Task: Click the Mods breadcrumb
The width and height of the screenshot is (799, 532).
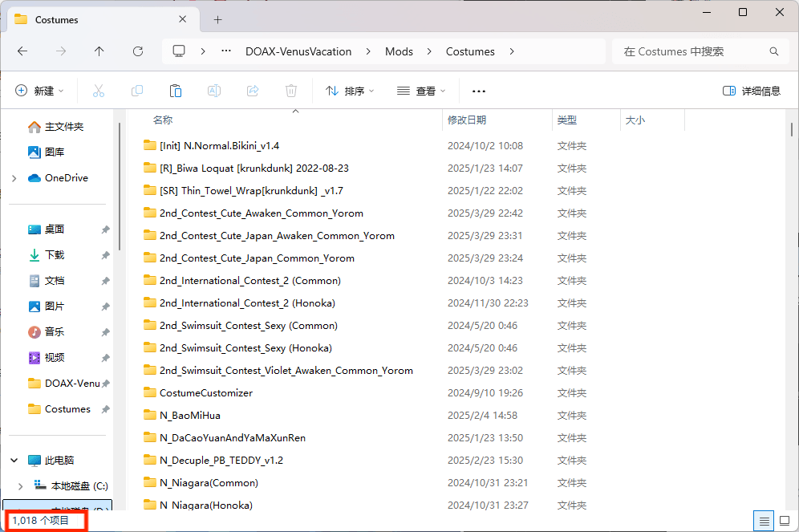Action: [x=399, y=51]
